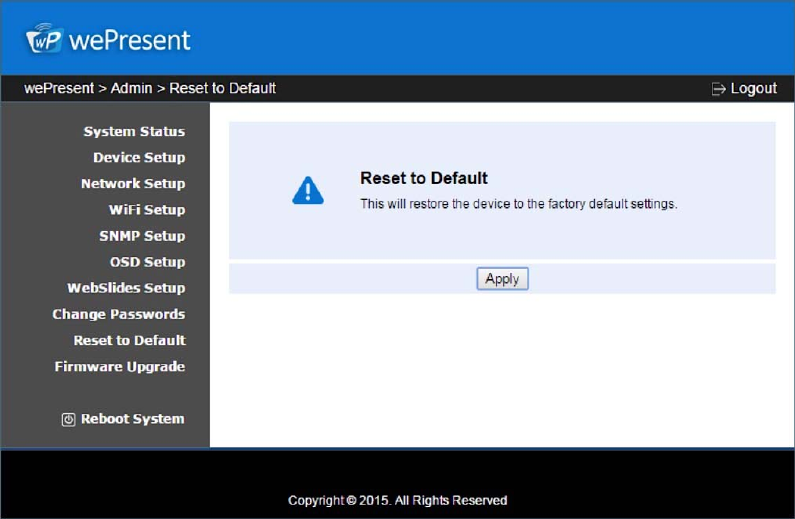Log out via the Logout link
The image size is (795, 519).
click(753, 88)
